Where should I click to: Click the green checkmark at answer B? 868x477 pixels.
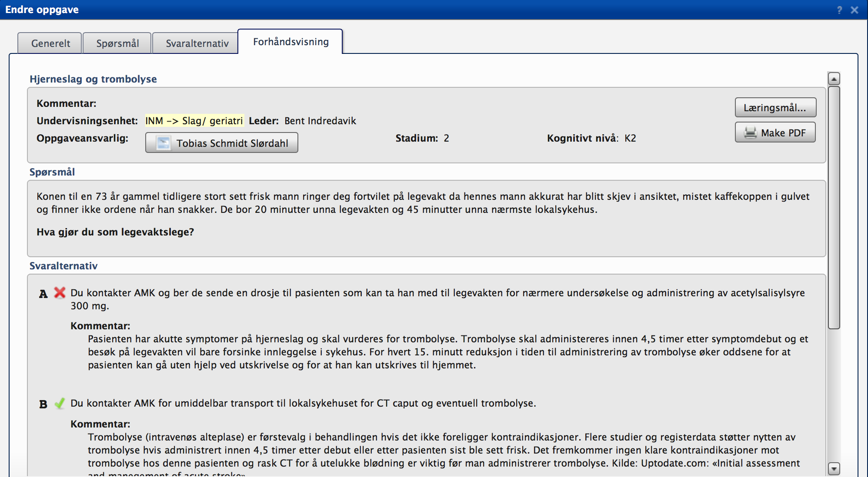pos(60,404)
